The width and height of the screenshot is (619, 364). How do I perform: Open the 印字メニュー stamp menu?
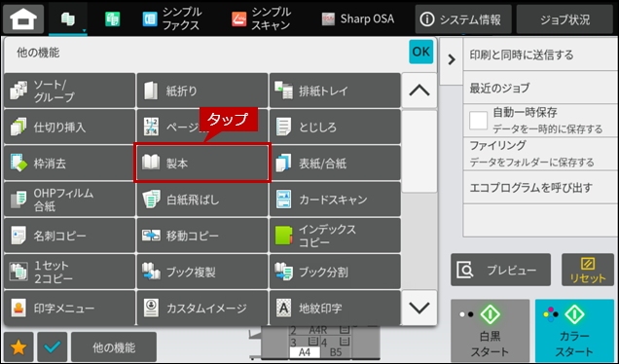pos(69,308)
